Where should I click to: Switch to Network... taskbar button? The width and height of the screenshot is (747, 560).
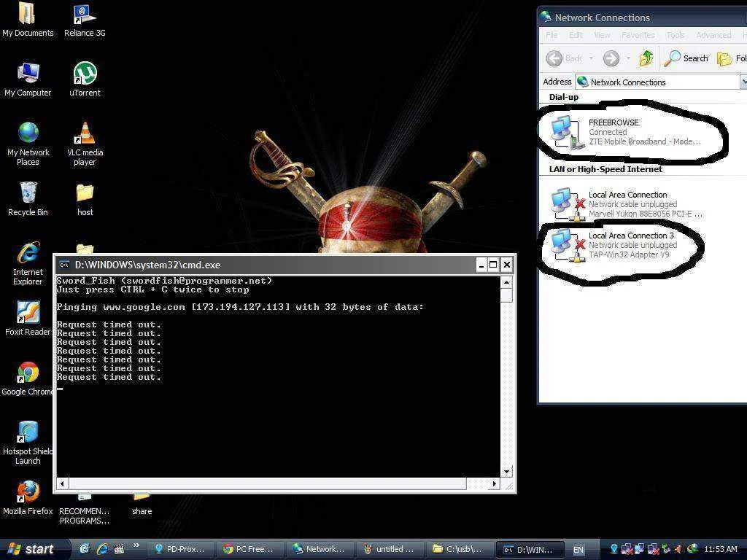pyautogui.click(x=320, y=549)
